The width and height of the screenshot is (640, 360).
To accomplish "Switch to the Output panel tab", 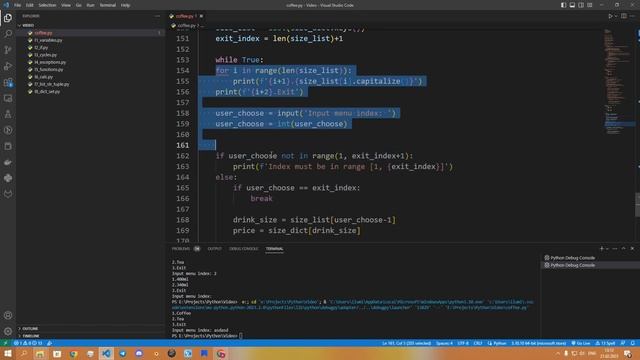I will coord(214,249).
